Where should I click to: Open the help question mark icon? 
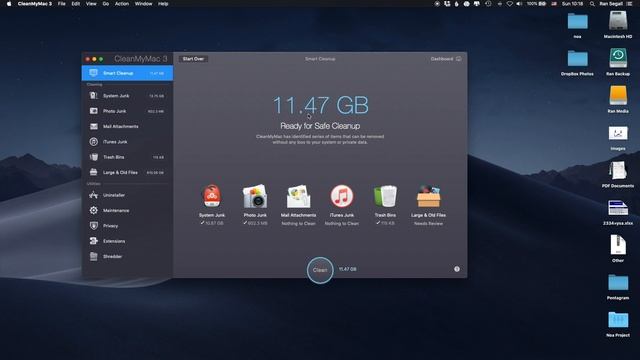[x=457, y=269]
